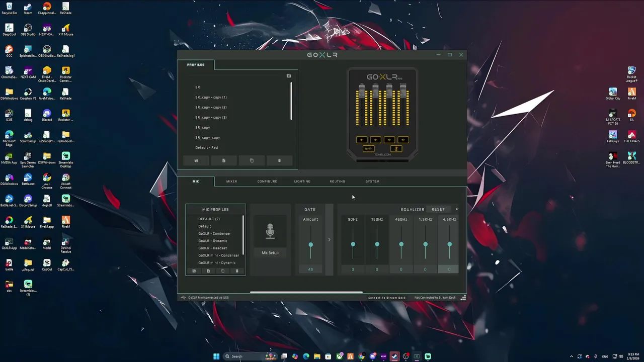Image resolution: width=644 pixels, height=362 pixels.
Task: Click the 4.5KHz equalizer slider
Action: (x=449, y=245)
